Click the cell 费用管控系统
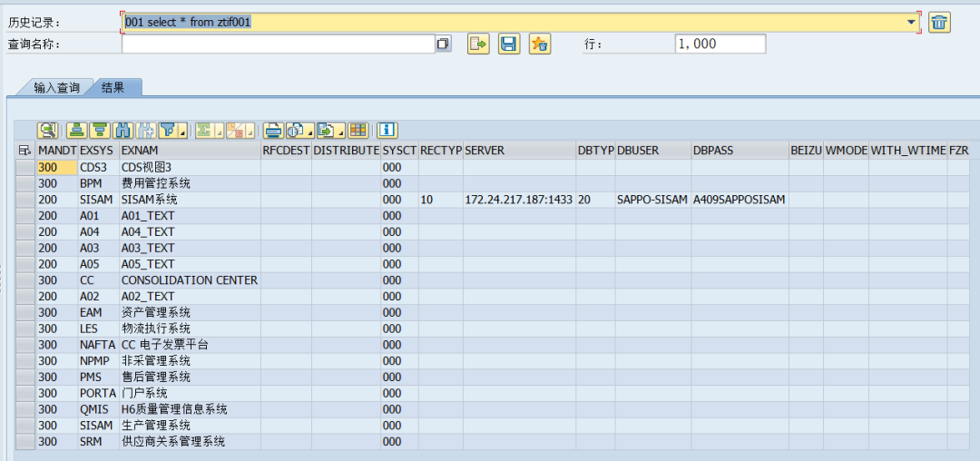Viewport: 980px width, 461px height. click(x=190, y=183)
